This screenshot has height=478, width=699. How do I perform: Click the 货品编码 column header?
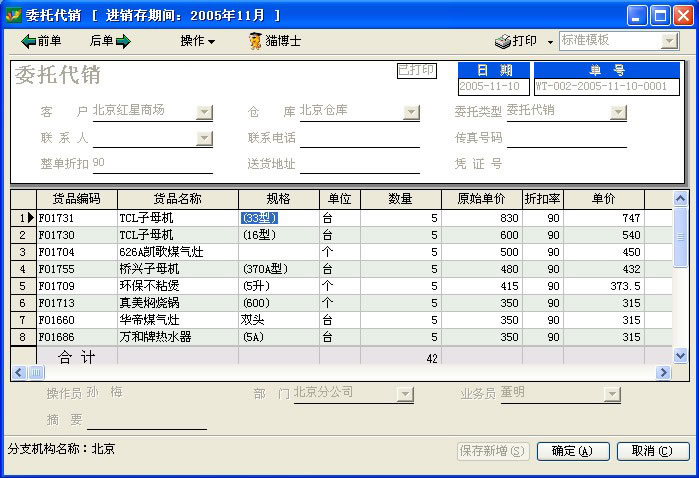(76, 198)
